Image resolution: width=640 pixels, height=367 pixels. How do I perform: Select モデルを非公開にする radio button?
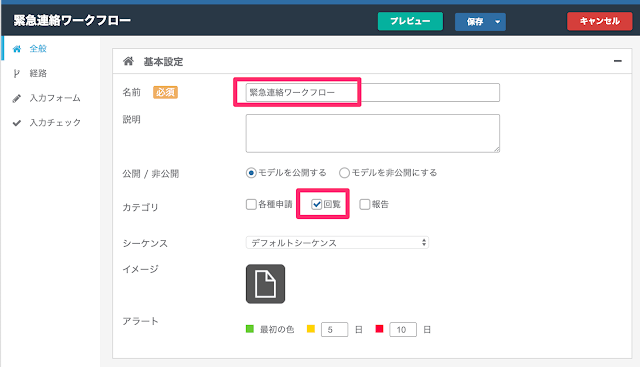pos(344,173)
